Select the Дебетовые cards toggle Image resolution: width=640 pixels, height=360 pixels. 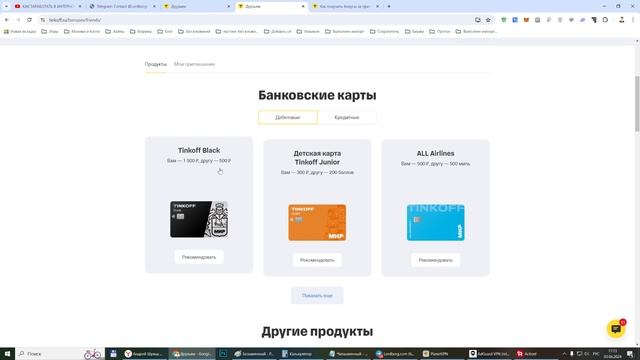pyautogui.click(x=288, y=117)
